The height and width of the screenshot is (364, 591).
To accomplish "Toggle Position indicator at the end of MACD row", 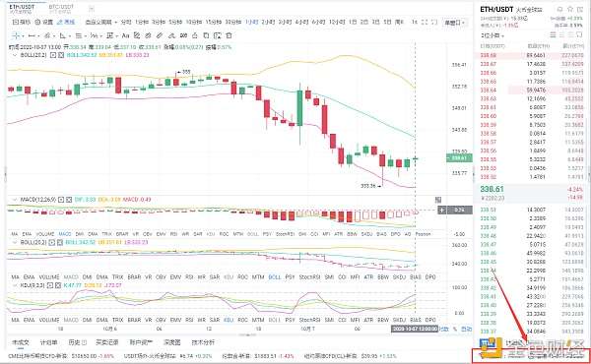I will point(423,234).
